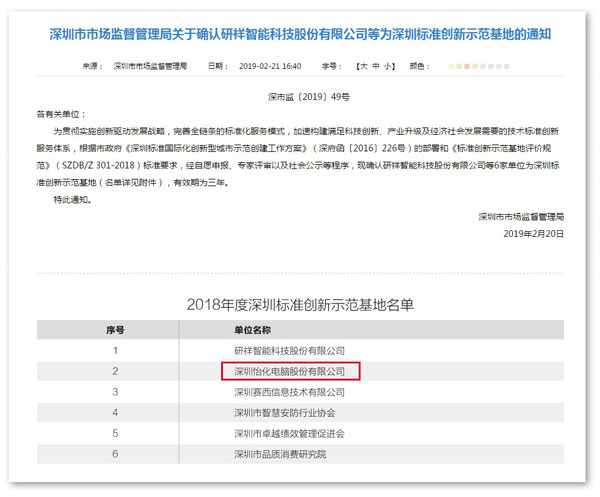600x497 pixels.
Task: Click the 颜色： label
Action: coord(419,66)
